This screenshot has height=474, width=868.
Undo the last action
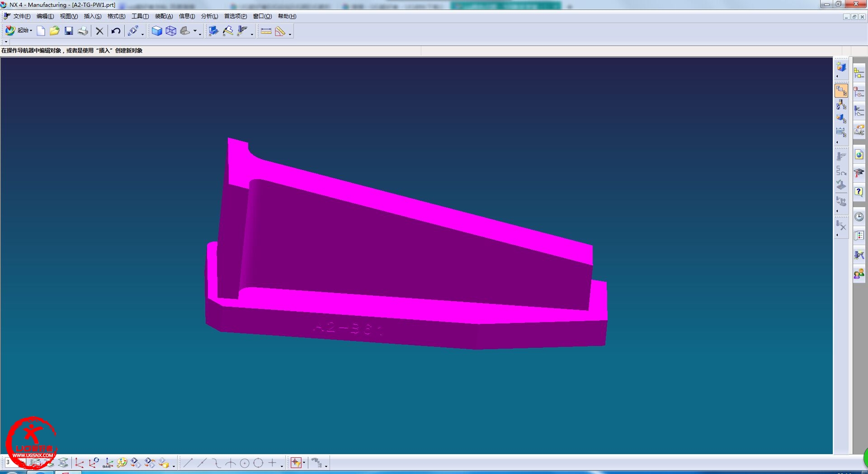click(116, 31)
